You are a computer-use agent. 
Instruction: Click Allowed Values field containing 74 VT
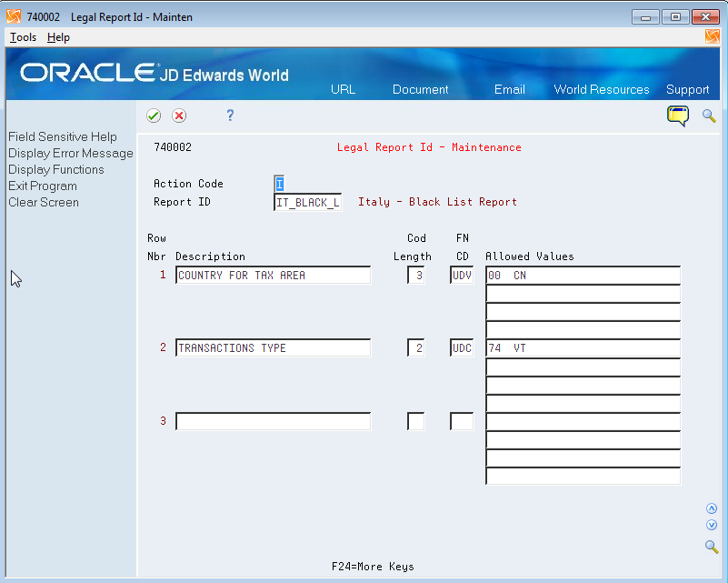pos(583,347)
